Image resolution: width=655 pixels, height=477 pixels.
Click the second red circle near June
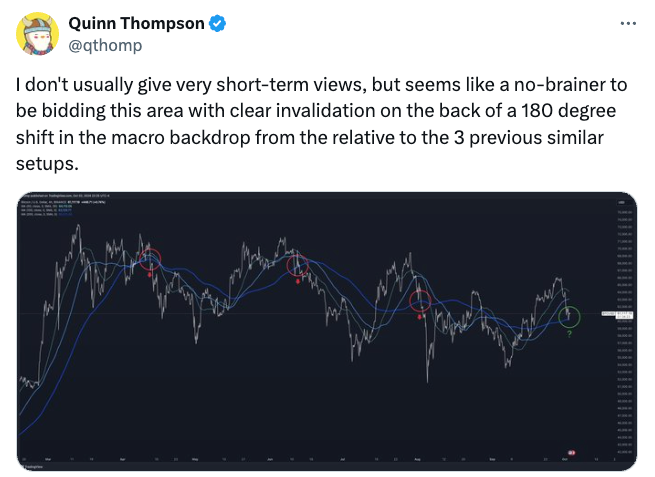tap(298, 266)
